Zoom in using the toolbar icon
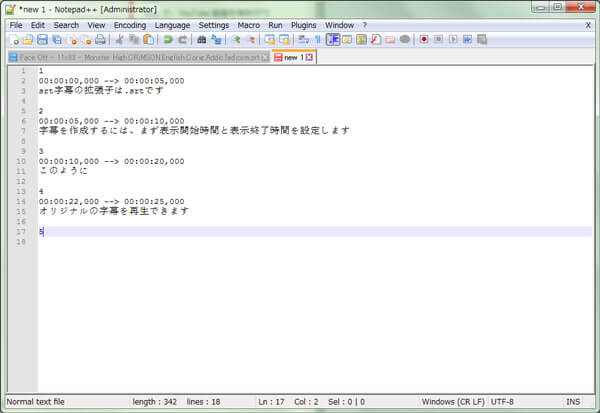 [x=236, y=39]
